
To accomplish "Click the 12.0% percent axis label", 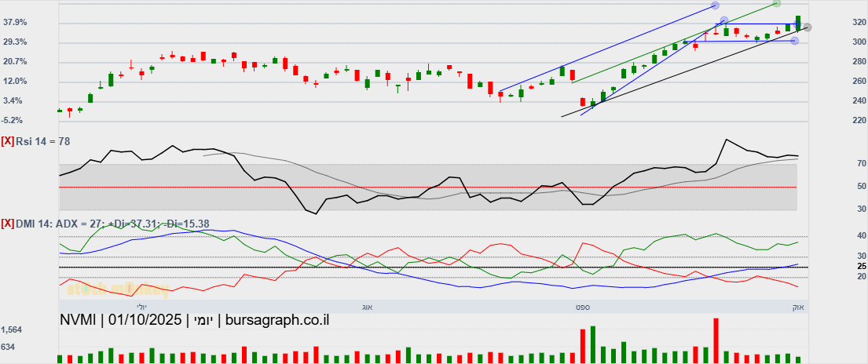I will pyautogui.click(x=15, y=82).
